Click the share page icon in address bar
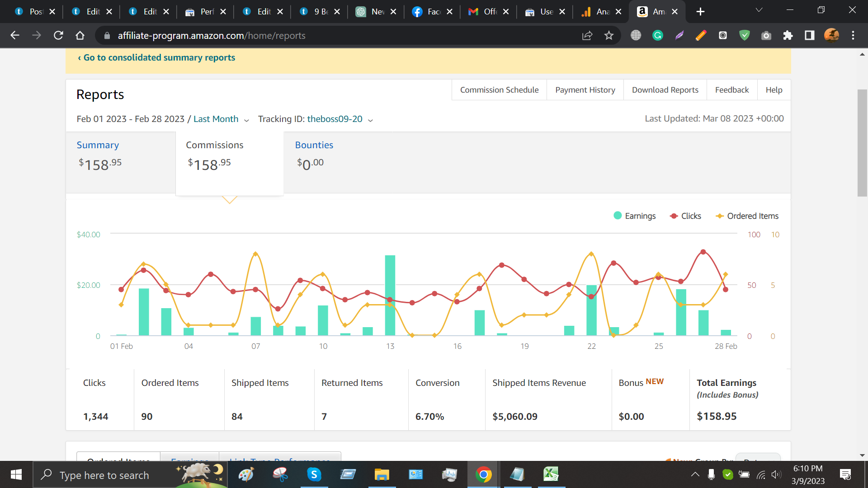Screen dimensions: 868x488 pyautogui.click(x=587, y=35)
